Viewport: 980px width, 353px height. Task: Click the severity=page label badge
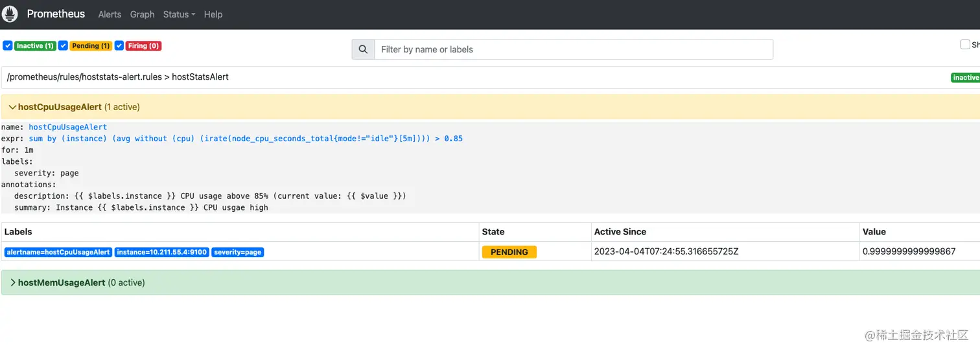point(238,252)
